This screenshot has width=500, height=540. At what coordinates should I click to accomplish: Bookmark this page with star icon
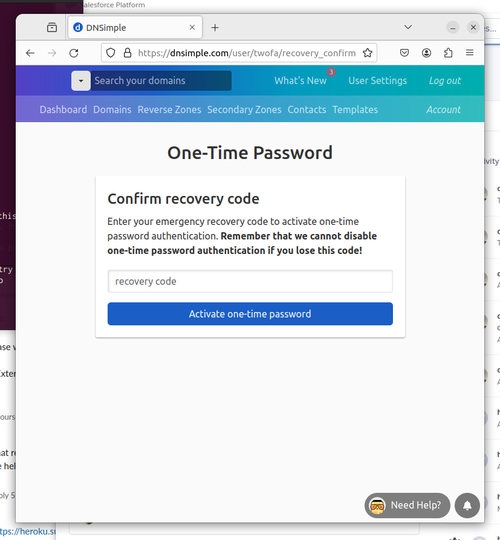(367, 53)
